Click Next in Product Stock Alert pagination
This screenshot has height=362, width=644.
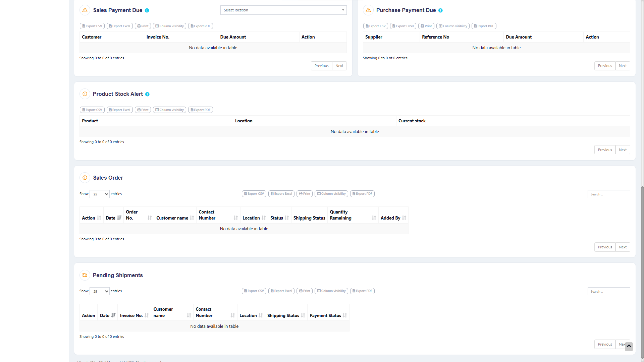[x=623, y=150]
